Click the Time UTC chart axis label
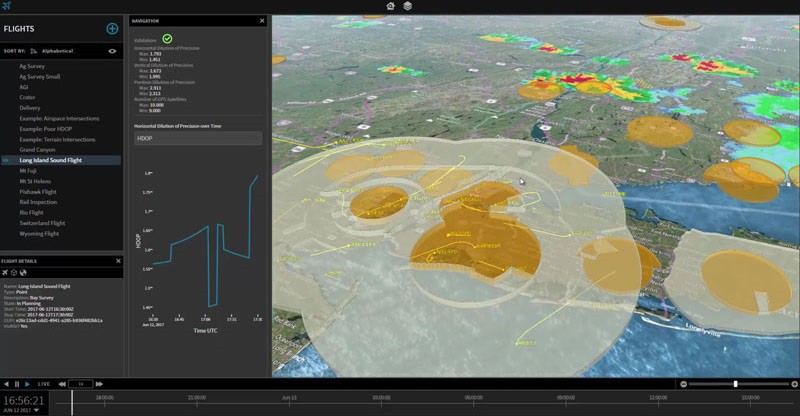The height and width of the screenshot is (416, 800). point(205,331)
